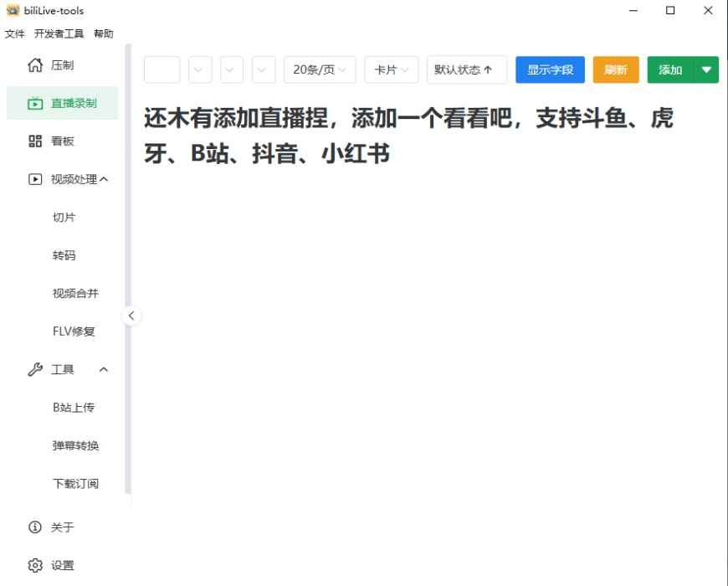
Task: Open the 开发者工具 menu
Action: coord(59,33)
